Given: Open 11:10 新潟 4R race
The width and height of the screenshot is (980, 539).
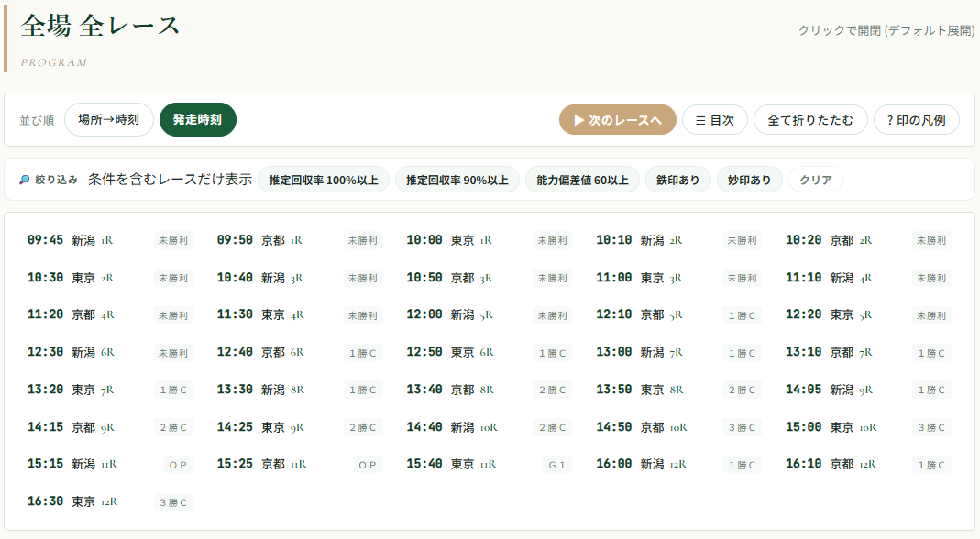Looking at the screenshot, I should (x=869, y=278).
